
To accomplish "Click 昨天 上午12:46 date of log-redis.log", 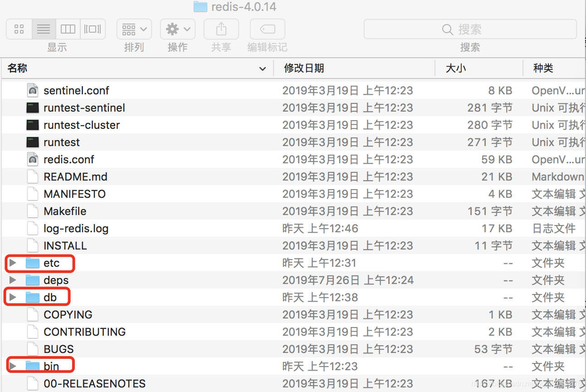I will (x=320, y=228).
